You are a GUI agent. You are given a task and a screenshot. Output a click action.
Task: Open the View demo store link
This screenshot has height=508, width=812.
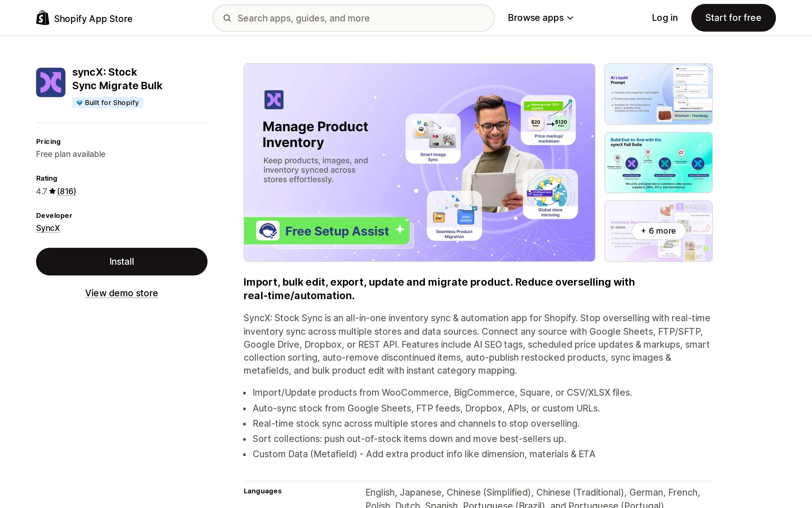pyautogui.click(x=122, y=293)
